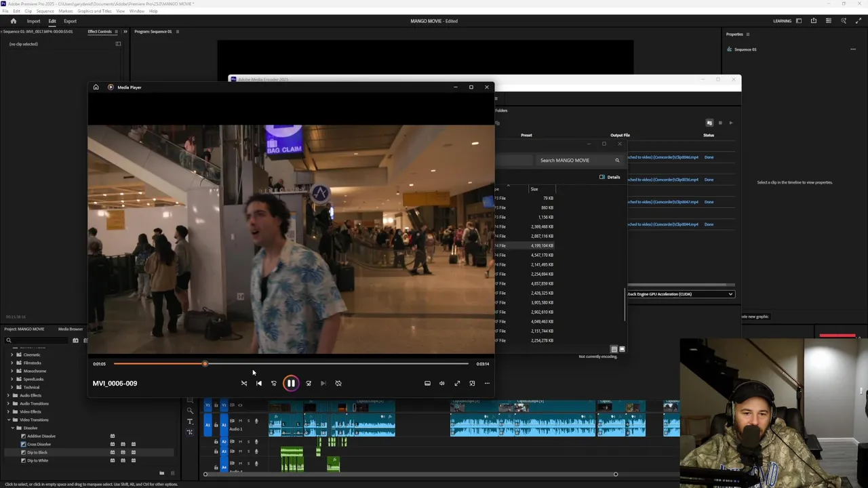868x488 pixels.
Task: Enter fullscreen in Media Player
Action: click(x=457, y=384)
